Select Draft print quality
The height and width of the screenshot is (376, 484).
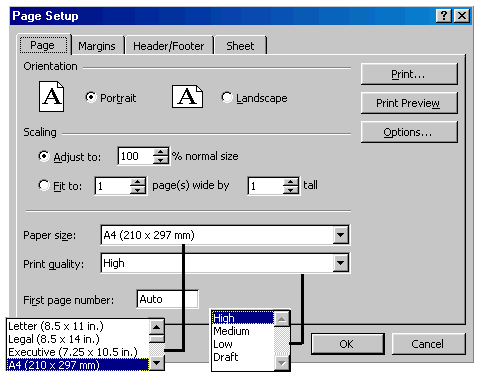point(243,357)
